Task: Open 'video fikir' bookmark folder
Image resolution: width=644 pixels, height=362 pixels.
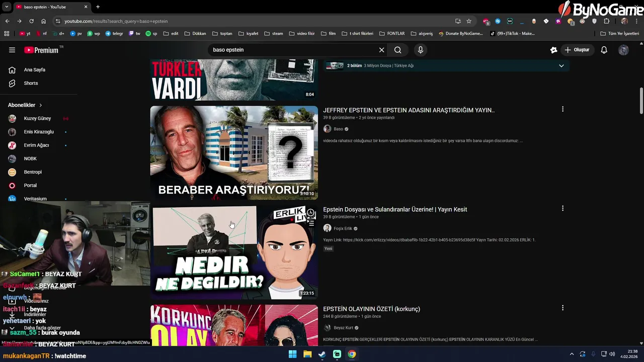Action: coord(302,34)
